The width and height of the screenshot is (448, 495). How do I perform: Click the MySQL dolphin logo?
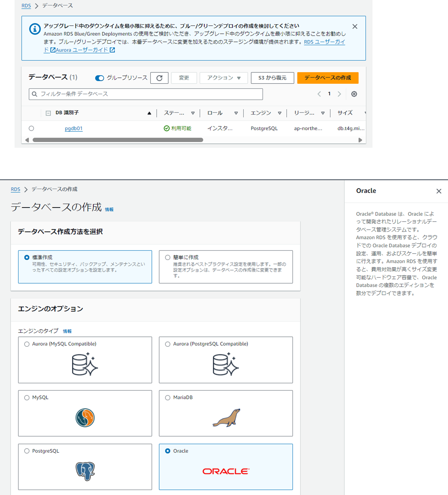point(85,418)
